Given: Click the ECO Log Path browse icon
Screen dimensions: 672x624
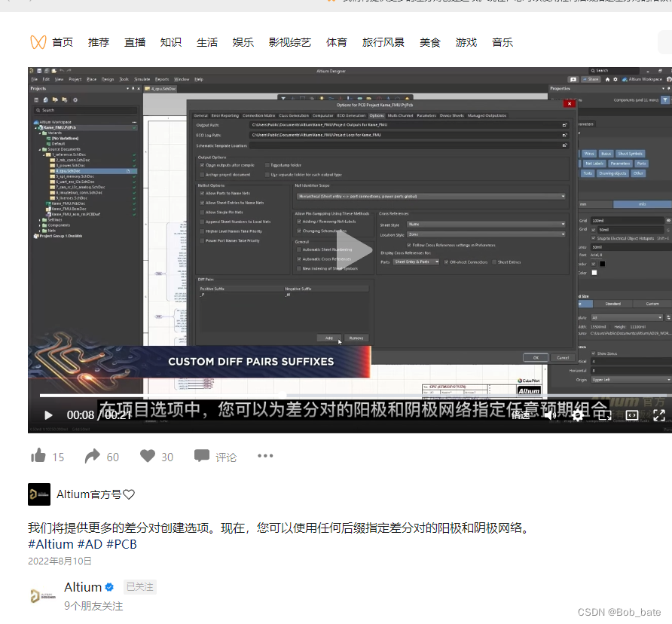Looking at the screenshot, I should point(565,135).
